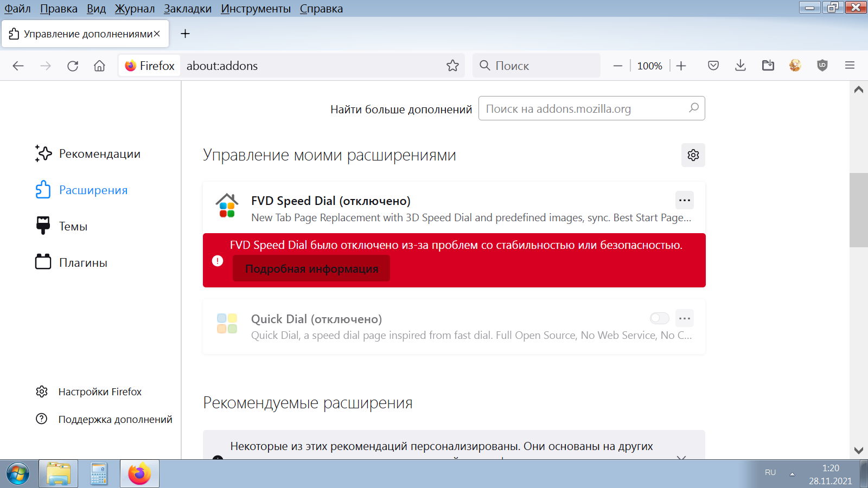The image size is (868, 488).
Task: Open Настройки Firefox link
Action: pos(88,391)
